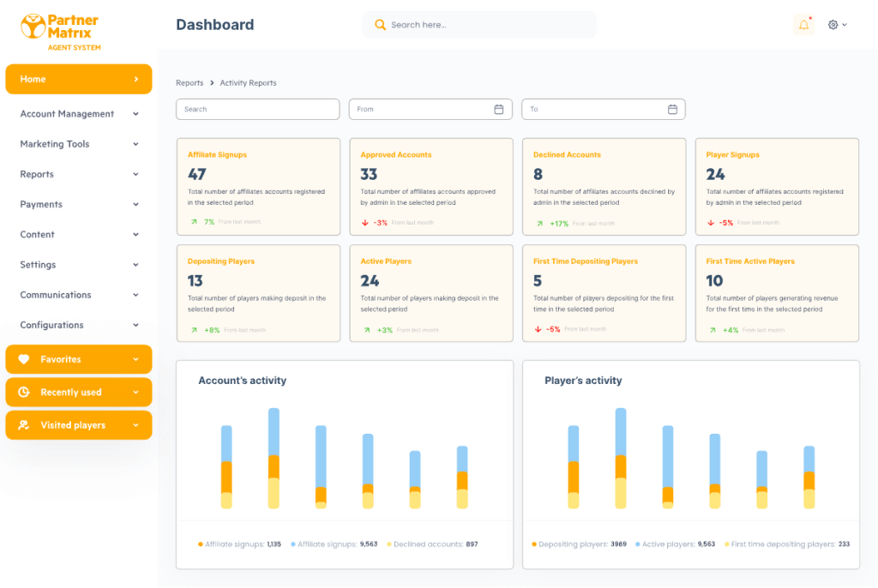Viewport: 878px width, 588px height.
Task: Click the heart icon on Favorites
Action: tap(23, 359)
